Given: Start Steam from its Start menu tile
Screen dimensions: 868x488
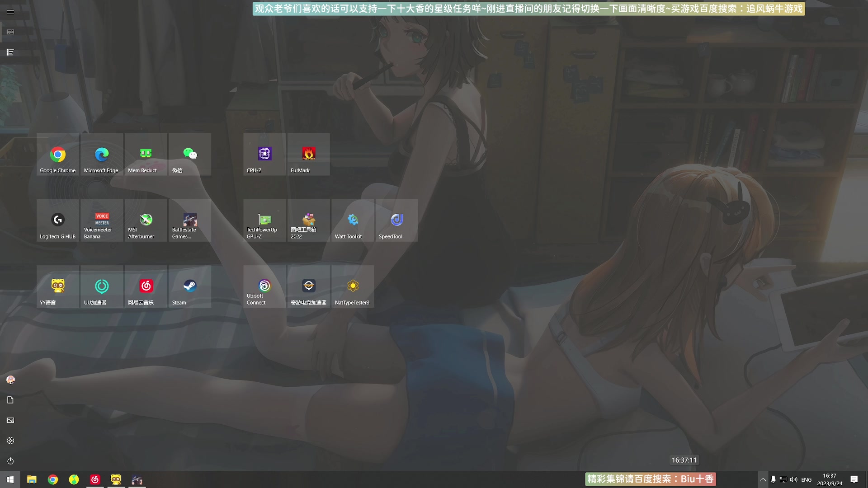Looking at the screenshot, I should point(190,286).
